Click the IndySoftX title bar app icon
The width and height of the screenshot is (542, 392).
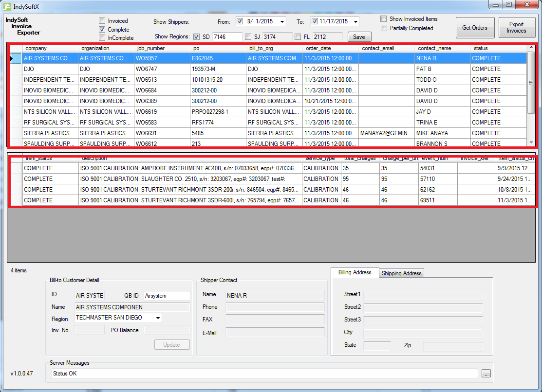(x=7, y=7)
